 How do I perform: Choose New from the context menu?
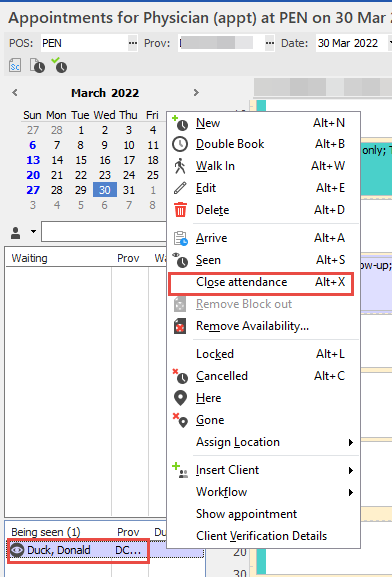[263, 123]
